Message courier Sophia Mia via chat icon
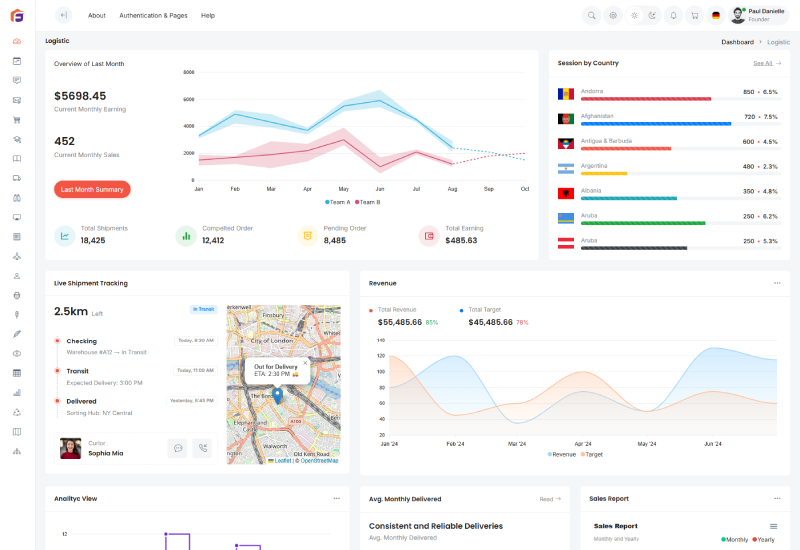The height and width of the screenshot is (550, 800). (x=178, y=448)
